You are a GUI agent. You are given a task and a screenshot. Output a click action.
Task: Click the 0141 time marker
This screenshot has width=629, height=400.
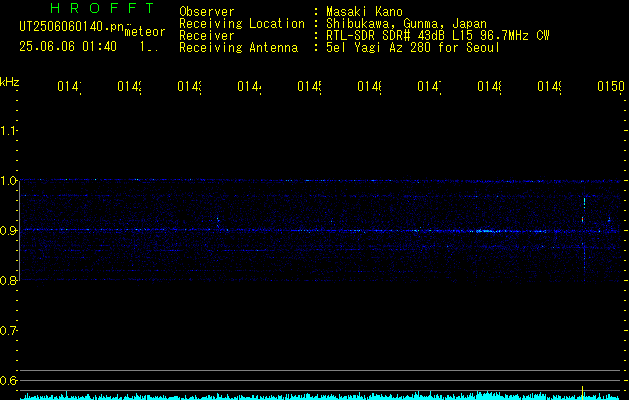69,86
